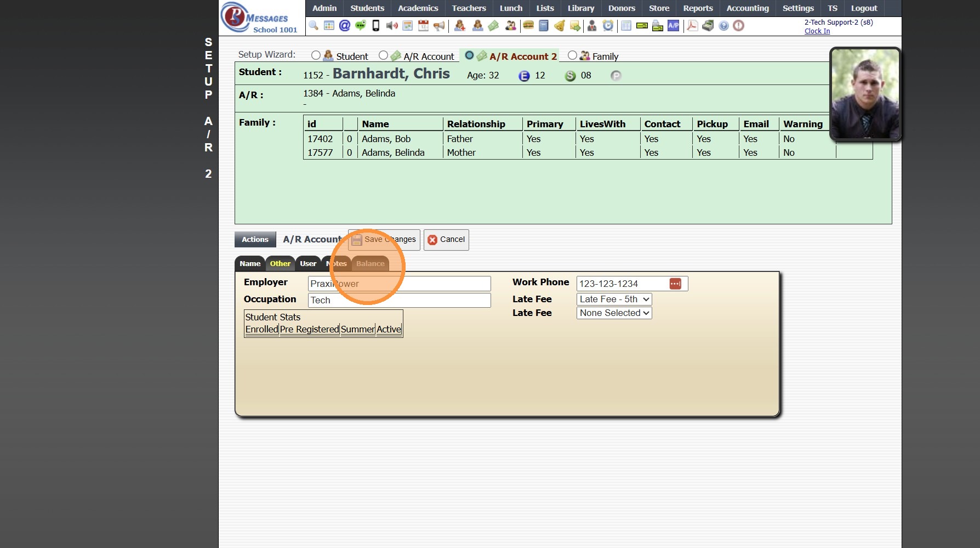The image size is (980, 548).
Task: Switch to the Balance tab
Action: pyautogui.click(x=371, y=264)
